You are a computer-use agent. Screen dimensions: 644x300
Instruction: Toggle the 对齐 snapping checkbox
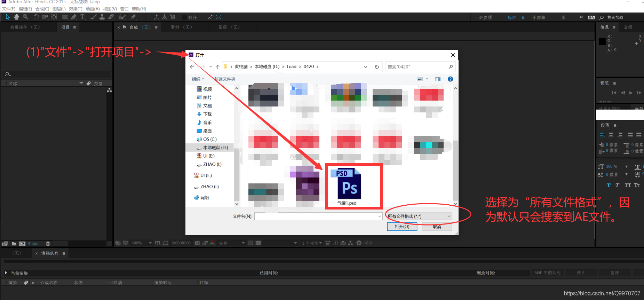pos(184,17)
